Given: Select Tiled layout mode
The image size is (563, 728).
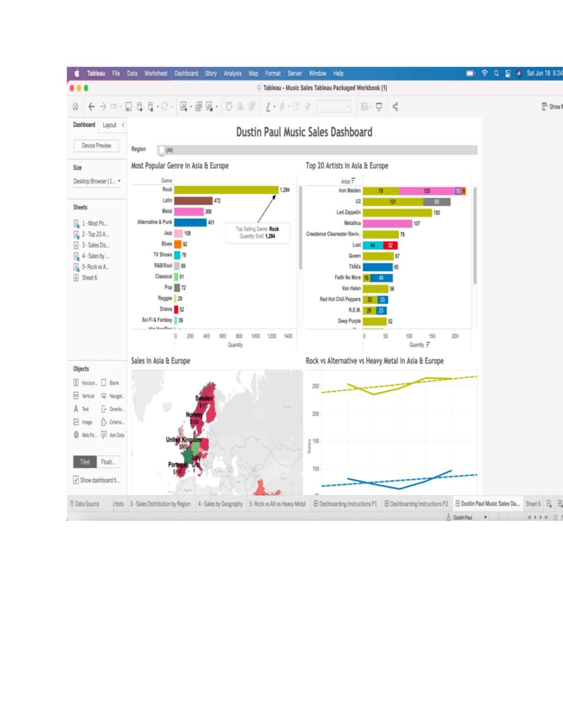Looking at the screenshot, I should (x=84, y=462).
